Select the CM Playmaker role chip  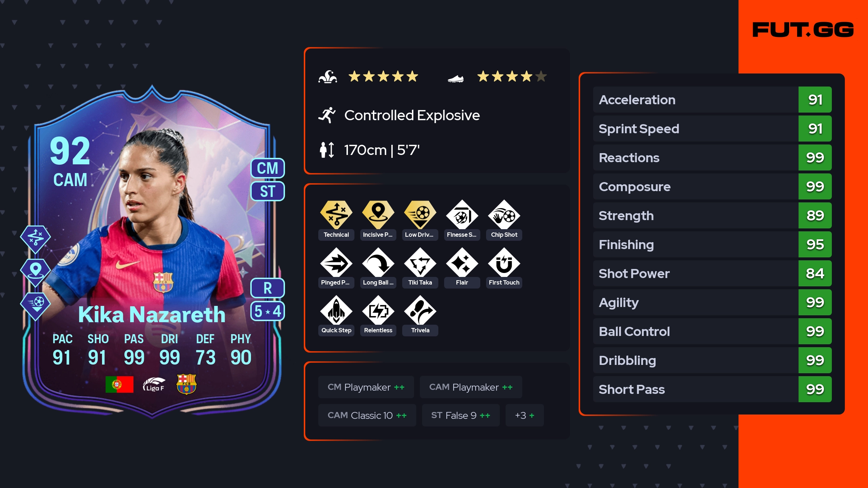(x=366, y=387)
